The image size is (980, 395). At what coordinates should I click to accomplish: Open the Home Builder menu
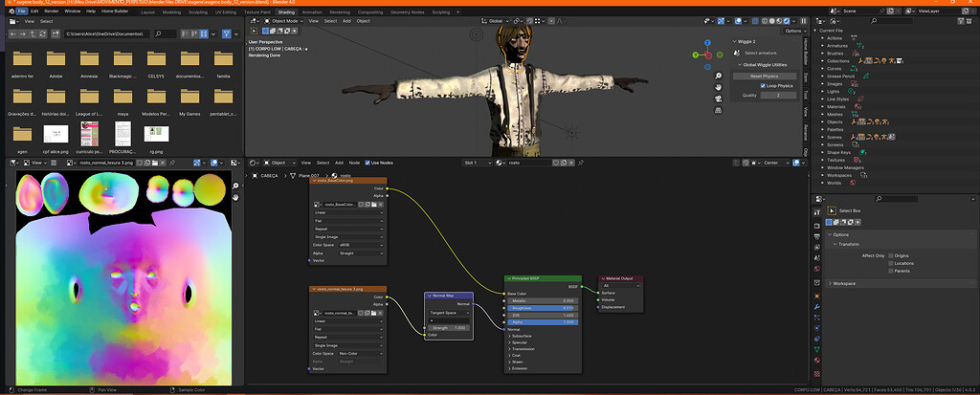click(115, 11)
